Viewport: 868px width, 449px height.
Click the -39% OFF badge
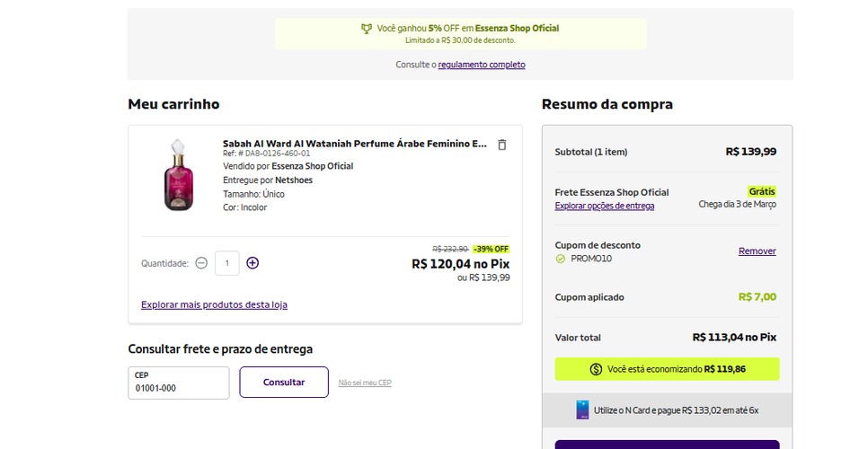pyautogui.click(x=491, y=249)
